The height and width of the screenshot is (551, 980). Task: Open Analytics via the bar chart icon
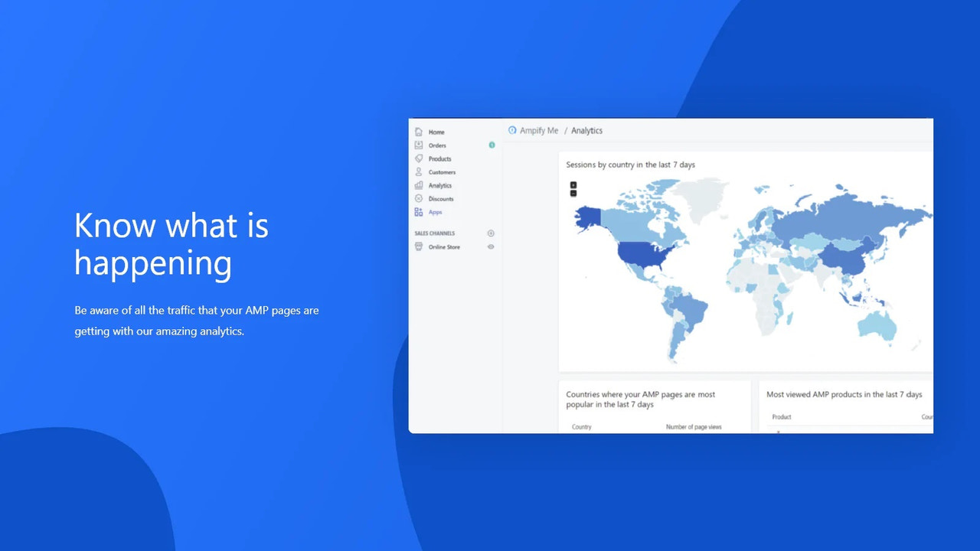click(x=419, y=185)
